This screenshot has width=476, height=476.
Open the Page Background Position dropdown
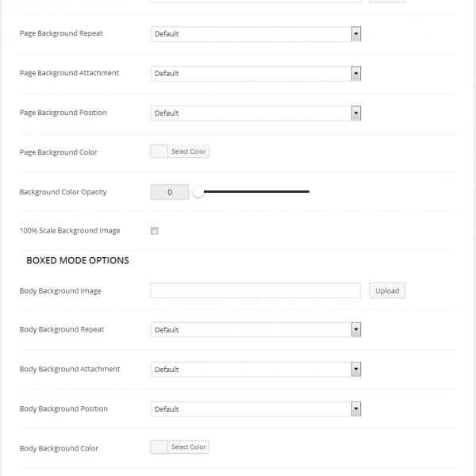point(255,113)
